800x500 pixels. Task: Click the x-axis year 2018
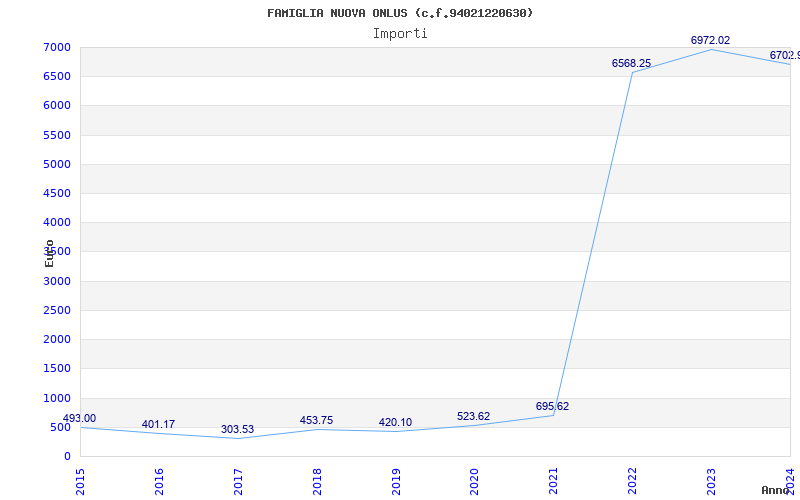click(x=317, y=481)
